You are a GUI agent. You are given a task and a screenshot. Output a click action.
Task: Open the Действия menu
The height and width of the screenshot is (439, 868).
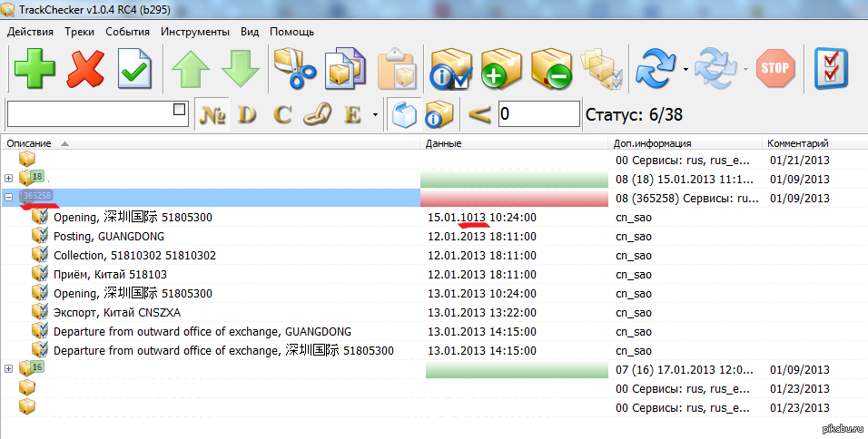point(30,31)
